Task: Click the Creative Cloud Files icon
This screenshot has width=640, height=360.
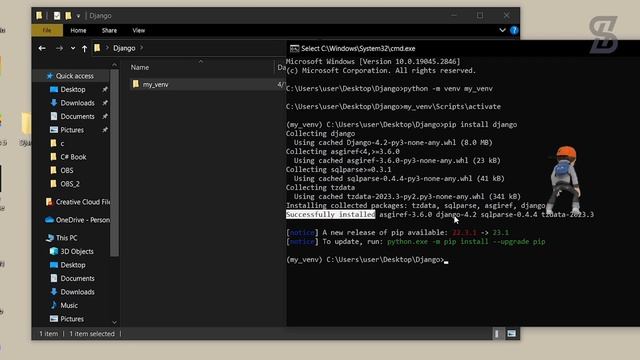Action: [x=49, y=202]
